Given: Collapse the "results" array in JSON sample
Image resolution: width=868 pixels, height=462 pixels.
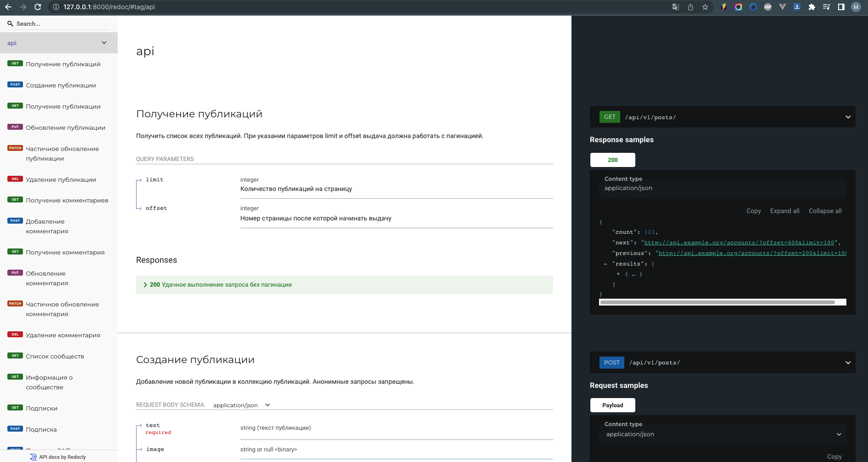Looking at the screenshot, I should pos(605,264).
